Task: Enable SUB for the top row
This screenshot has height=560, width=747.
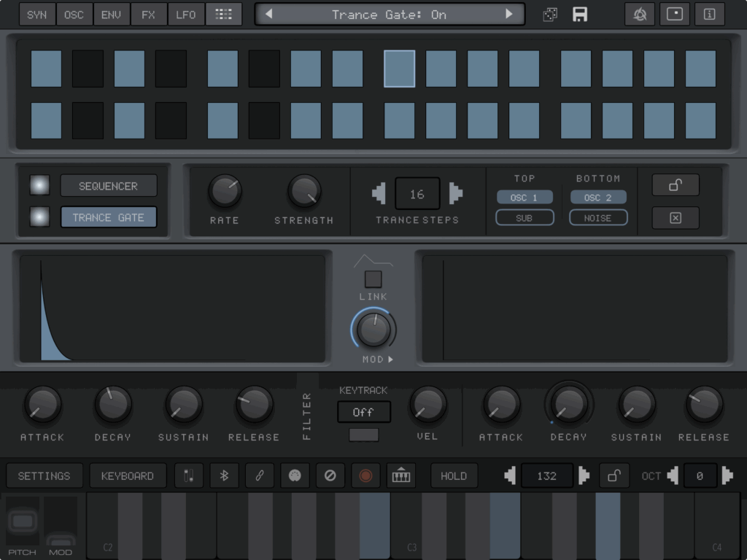Action: [525, 217]
